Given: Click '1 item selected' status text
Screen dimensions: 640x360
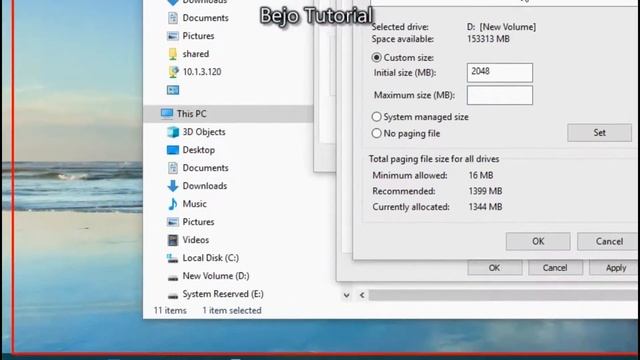Looking at the screenshot, I should 232,311.
